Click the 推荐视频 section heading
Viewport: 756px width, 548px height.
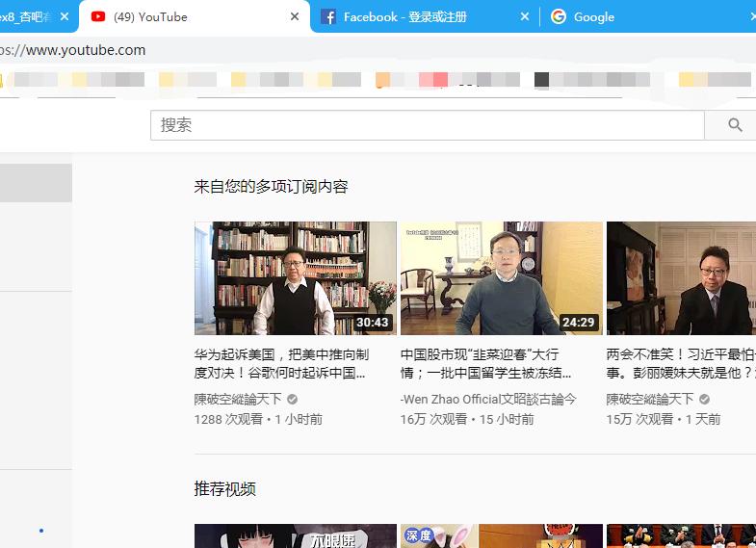[224, 488]
